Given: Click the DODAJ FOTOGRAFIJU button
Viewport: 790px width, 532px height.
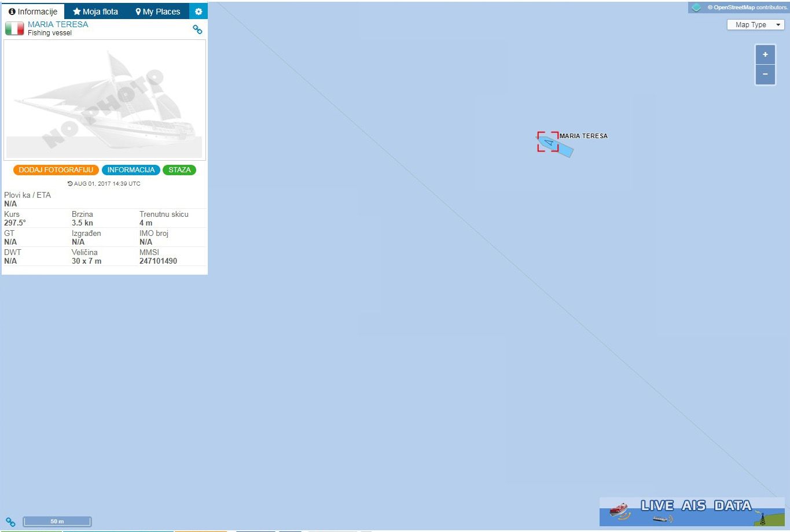Looking at the screenshot, I should pos(56,170).
